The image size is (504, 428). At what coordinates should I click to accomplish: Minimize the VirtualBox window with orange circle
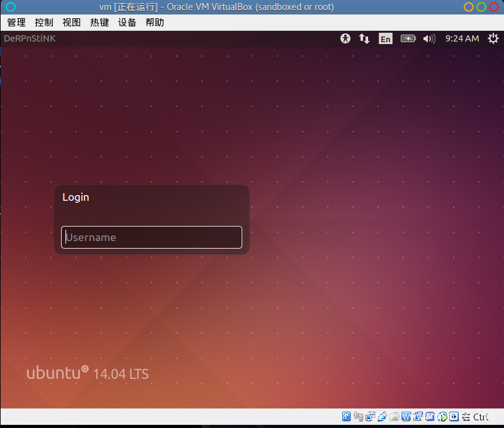click(x=469, y=7)
